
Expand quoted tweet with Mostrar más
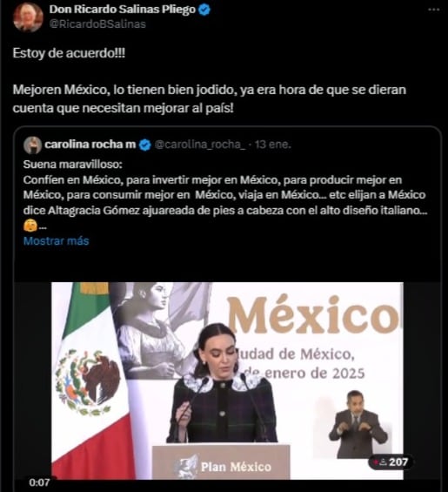pos(57,240)
